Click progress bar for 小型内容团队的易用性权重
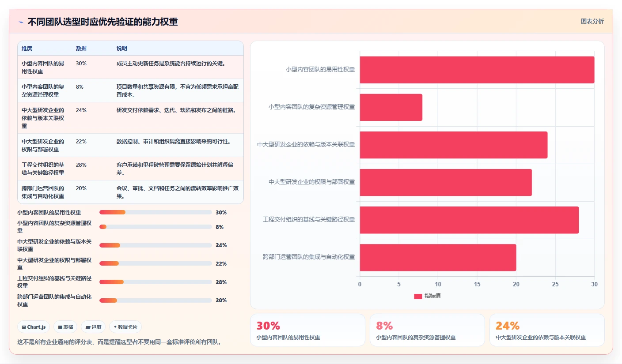 pos(155,212)
